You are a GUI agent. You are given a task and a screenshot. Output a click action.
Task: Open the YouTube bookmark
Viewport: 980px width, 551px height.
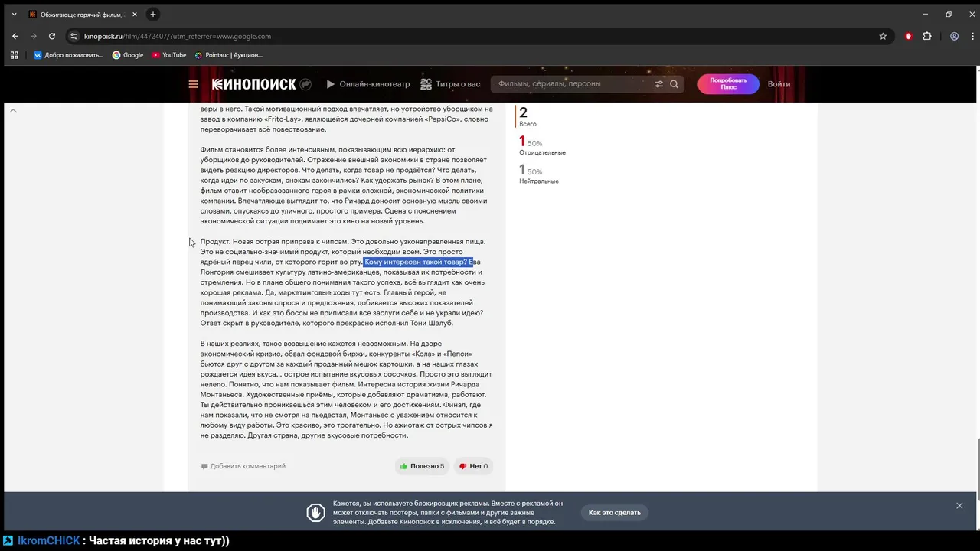[x=169, y=55]
